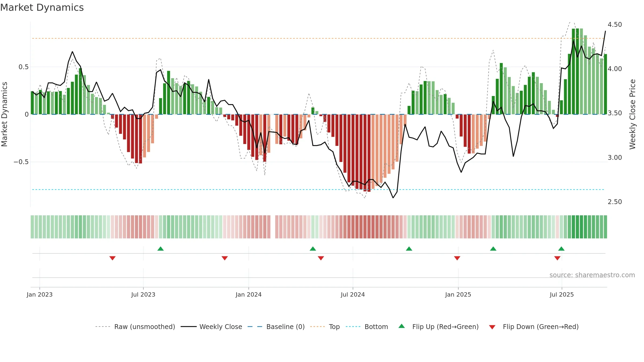Click the Jul 2024 axis label

click(x=353, y=294)
